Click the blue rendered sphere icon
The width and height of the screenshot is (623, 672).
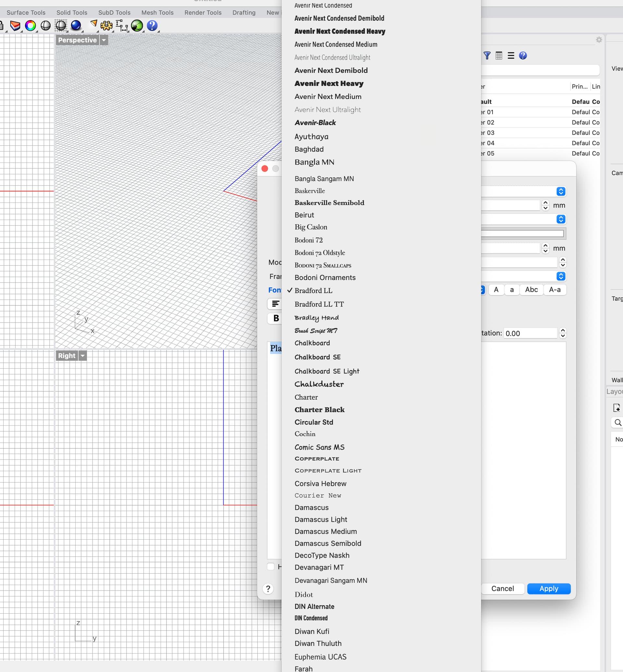pos(76,26)
